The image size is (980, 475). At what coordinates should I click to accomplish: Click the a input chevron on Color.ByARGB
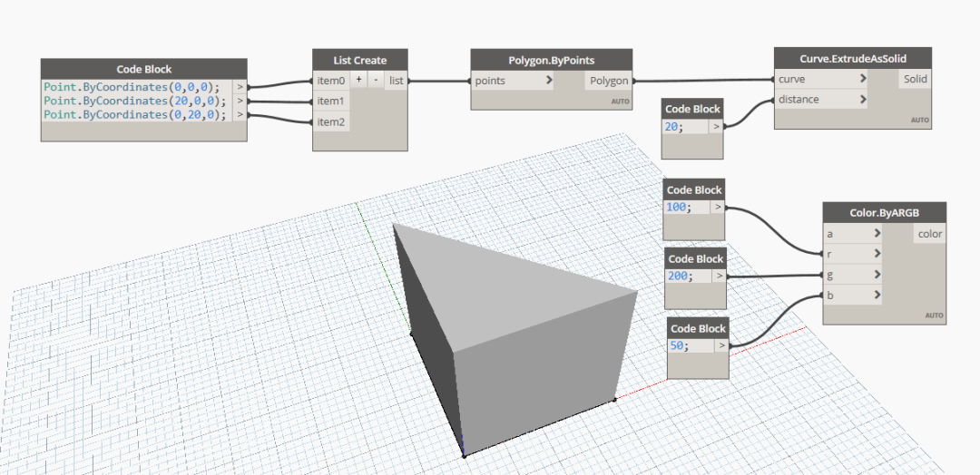pyautogui.click(x=877, y=234)
